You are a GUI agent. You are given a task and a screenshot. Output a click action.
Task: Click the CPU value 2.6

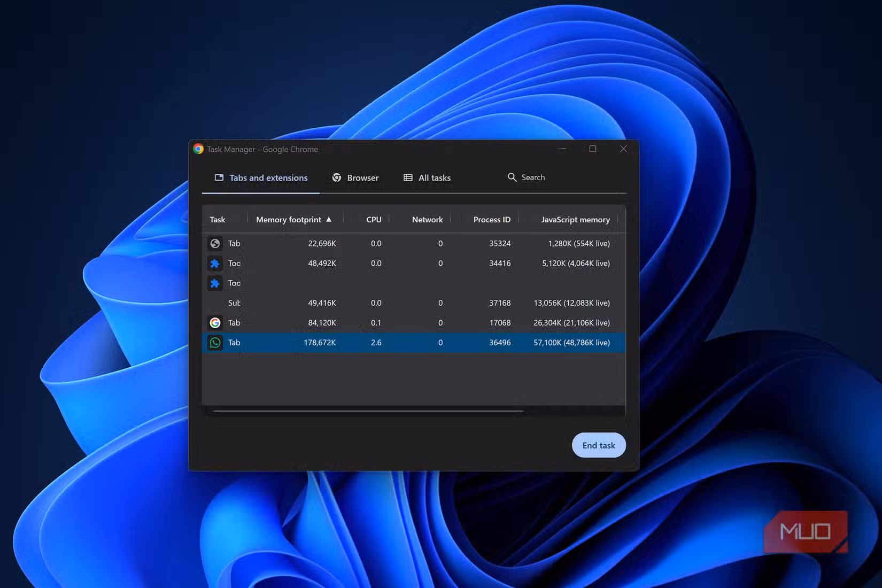click(x=376, y=343)
